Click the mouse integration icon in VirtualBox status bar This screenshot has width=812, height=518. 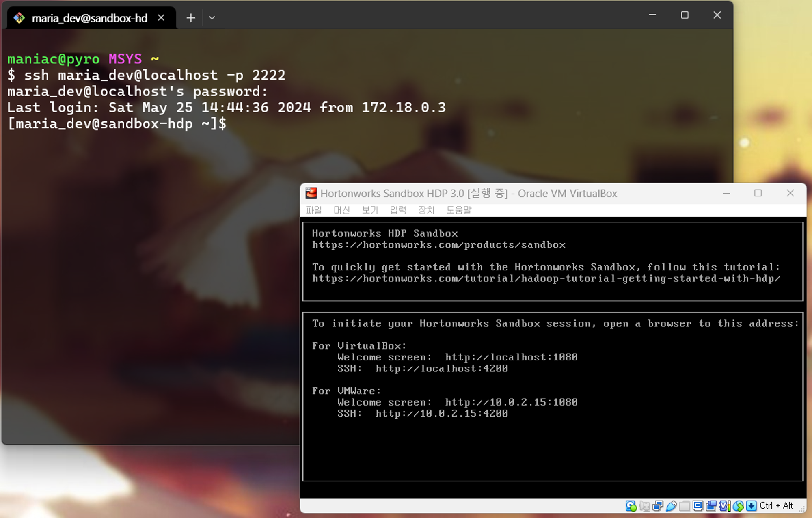pyautogui.click(x=738, y=506)
